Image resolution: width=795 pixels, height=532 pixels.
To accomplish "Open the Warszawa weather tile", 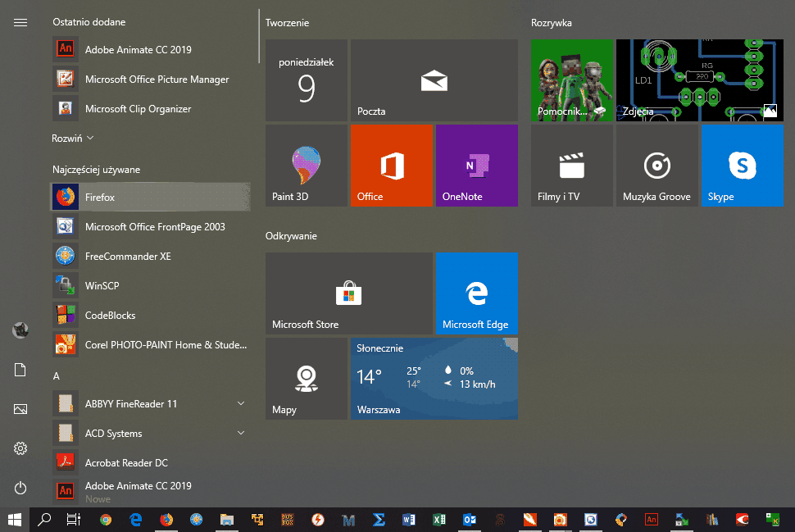I will 434,379.
